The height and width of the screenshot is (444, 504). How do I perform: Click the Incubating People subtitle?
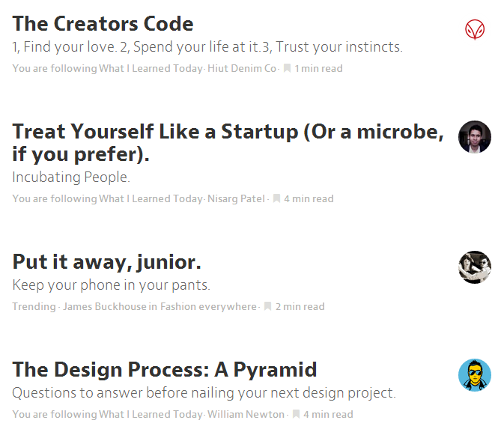tap(71, 177)
